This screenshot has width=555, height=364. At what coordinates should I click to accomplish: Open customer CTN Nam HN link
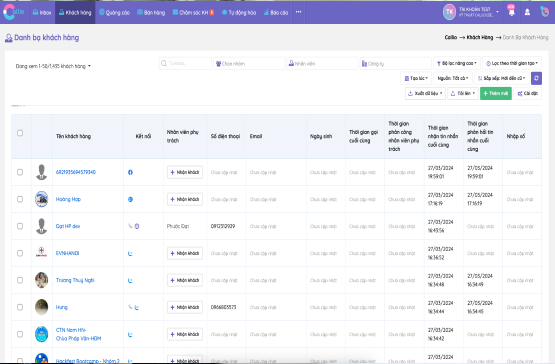click(x=78, y=334)
